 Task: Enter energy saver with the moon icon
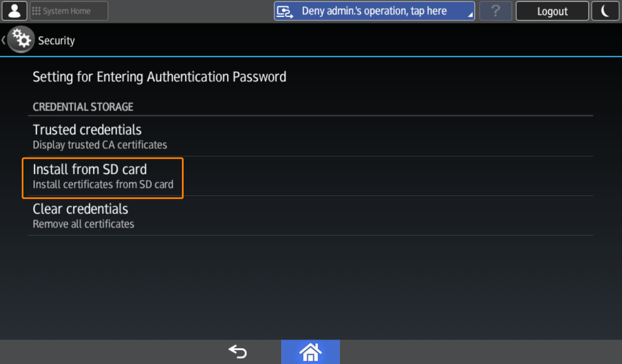point(605,11)
